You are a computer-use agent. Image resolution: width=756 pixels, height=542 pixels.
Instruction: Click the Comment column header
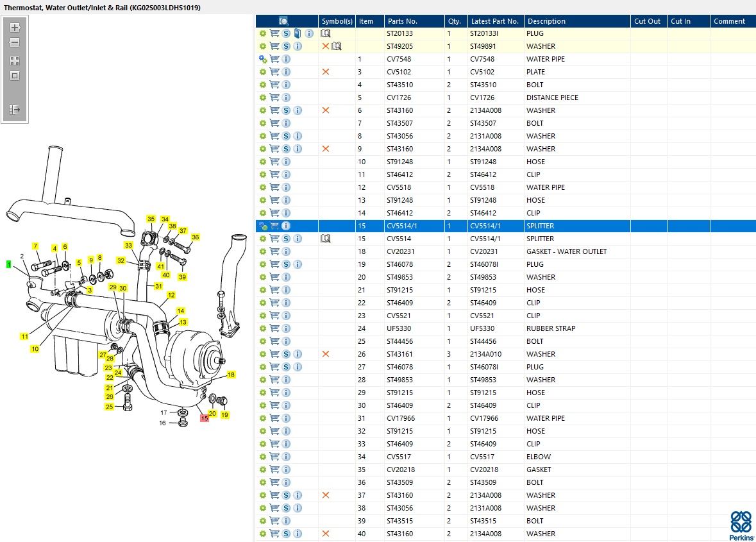[733, 21]
